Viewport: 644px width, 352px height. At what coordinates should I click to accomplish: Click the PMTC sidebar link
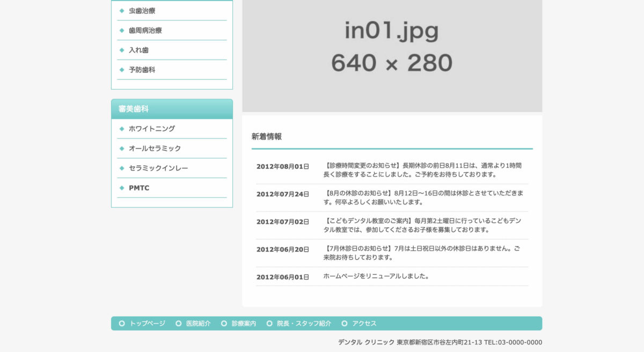pos(139,188)
